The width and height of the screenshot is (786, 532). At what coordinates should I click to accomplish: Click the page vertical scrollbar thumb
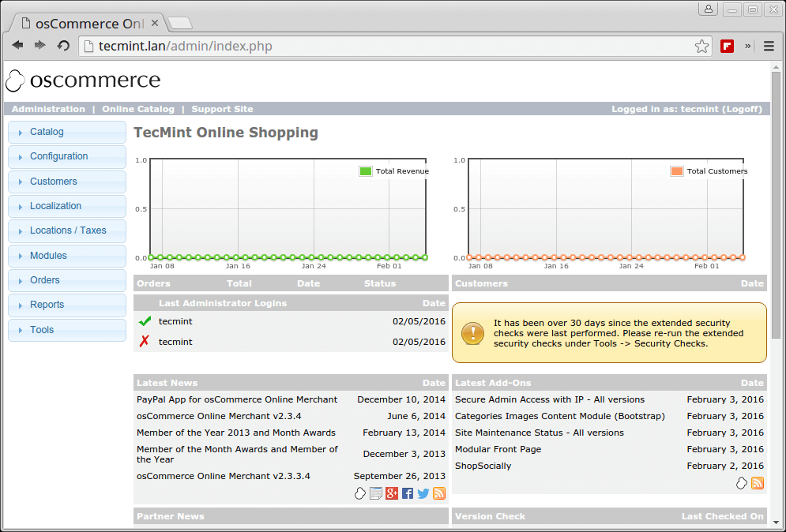click(776, 205)
